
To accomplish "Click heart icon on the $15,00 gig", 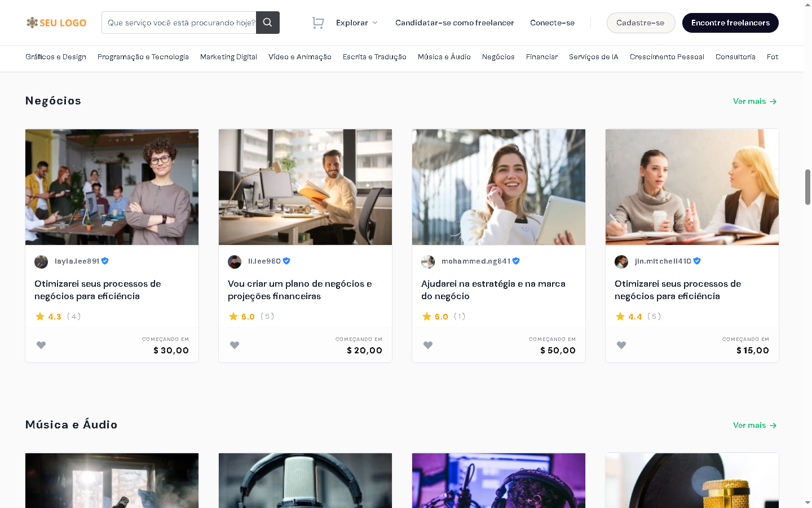I will (x=621, y=345).
